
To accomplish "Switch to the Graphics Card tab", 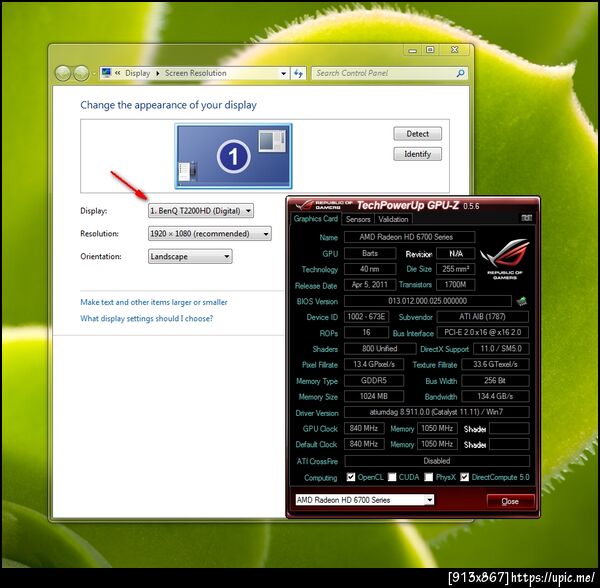I will point(316,218).
